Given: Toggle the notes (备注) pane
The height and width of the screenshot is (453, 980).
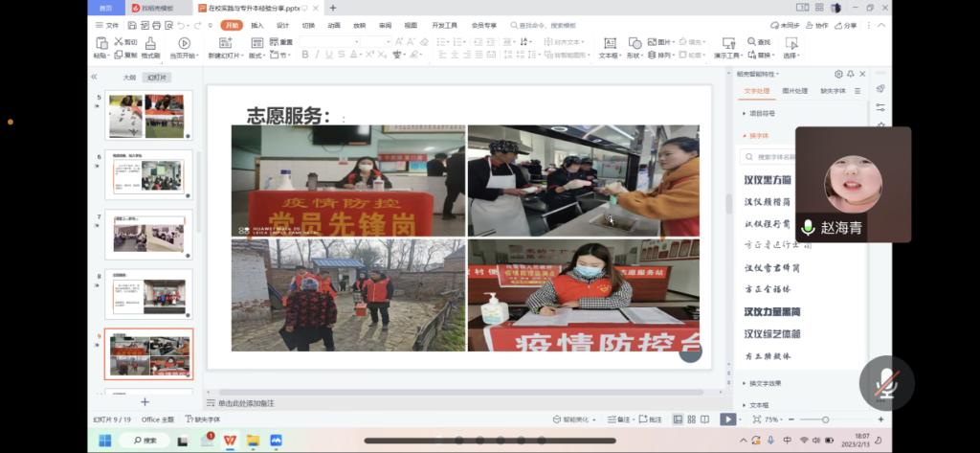Looking at the screenshot, I should (622, 419).
